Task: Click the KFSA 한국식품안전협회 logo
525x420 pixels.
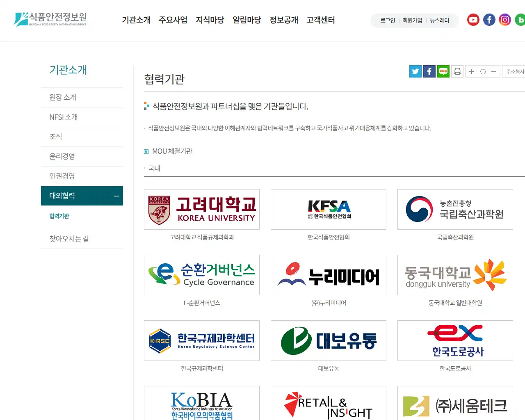Action: pyautogui.click(x=329, y=209)
